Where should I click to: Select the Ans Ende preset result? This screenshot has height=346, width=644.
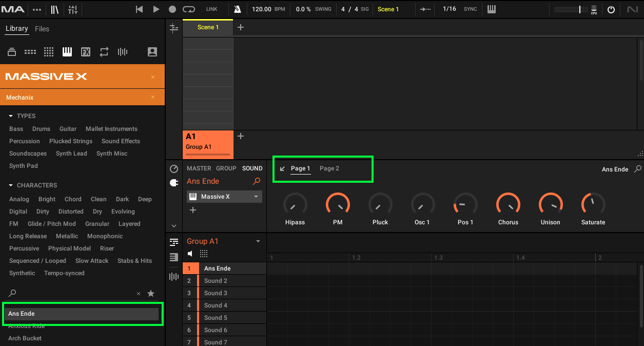click(83, 314)
